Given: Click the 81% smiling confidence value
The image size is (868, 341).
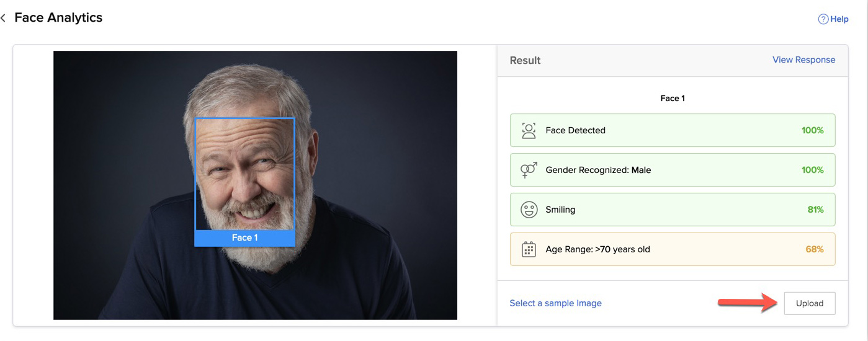Looking at the screenshot, I should (x=815, y=210).
